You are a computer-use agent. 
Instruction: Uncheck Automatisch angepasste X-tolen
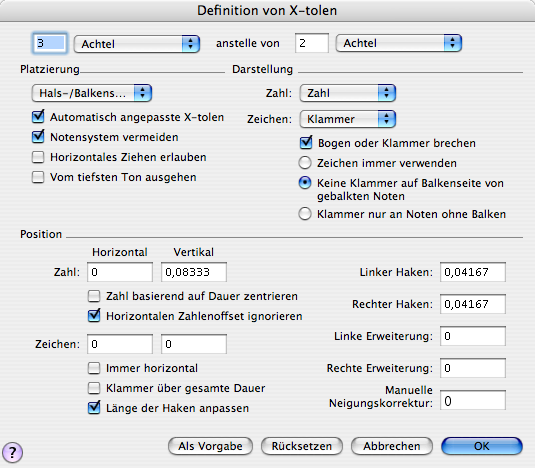click(38, 117)
